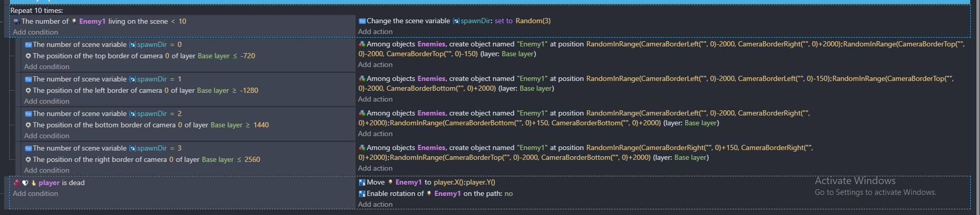
Task: Click the camera icon for right border condition
Action: point(28,160)
